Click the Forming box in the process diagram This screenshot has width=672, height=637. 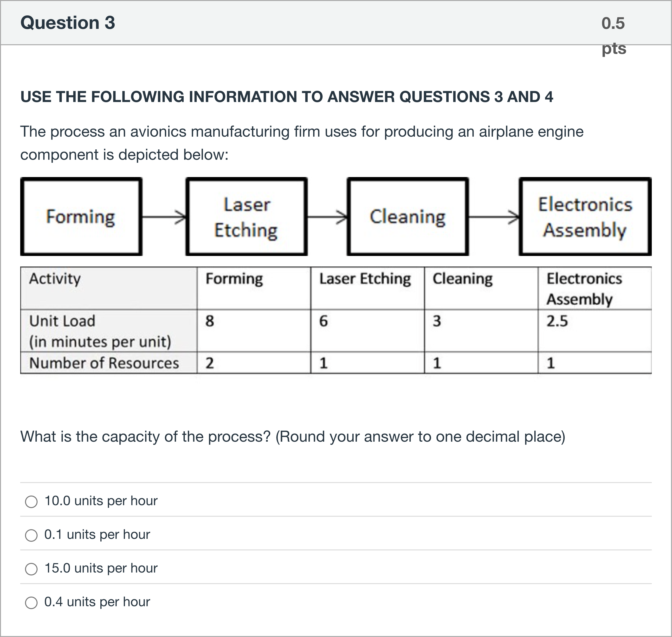coord(81,216)
